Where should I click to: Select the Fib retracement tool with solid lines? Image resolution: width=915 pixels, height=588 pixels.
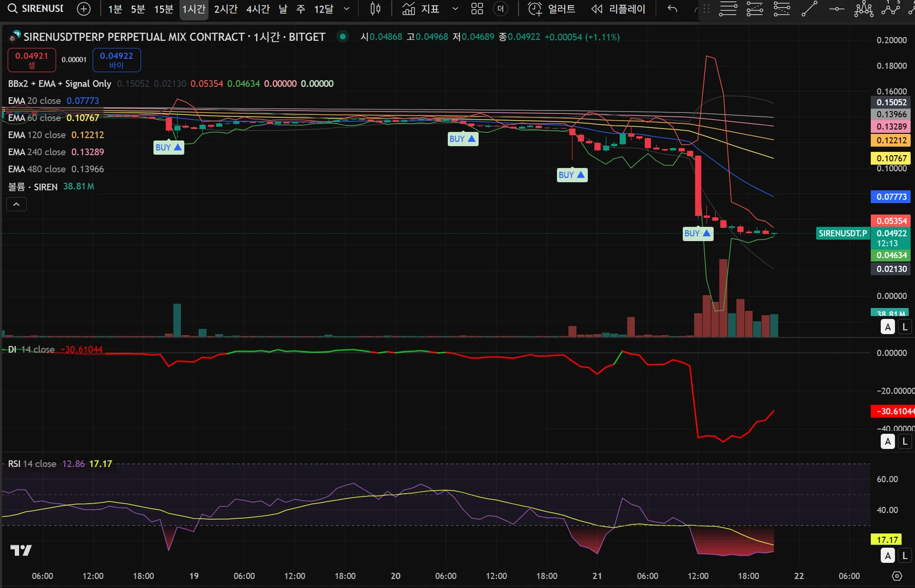pyautogui.click(x=728, y=9)
